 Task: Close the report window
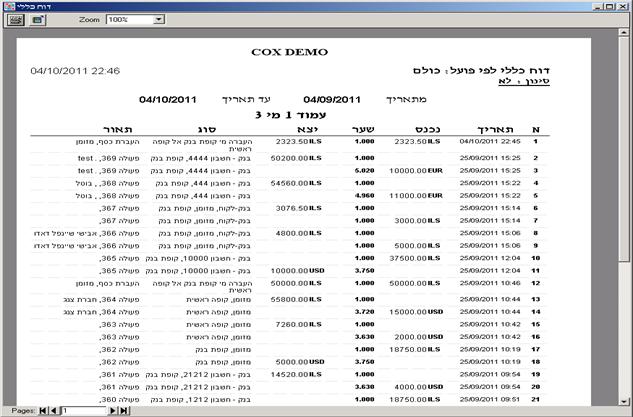point(624,6)
